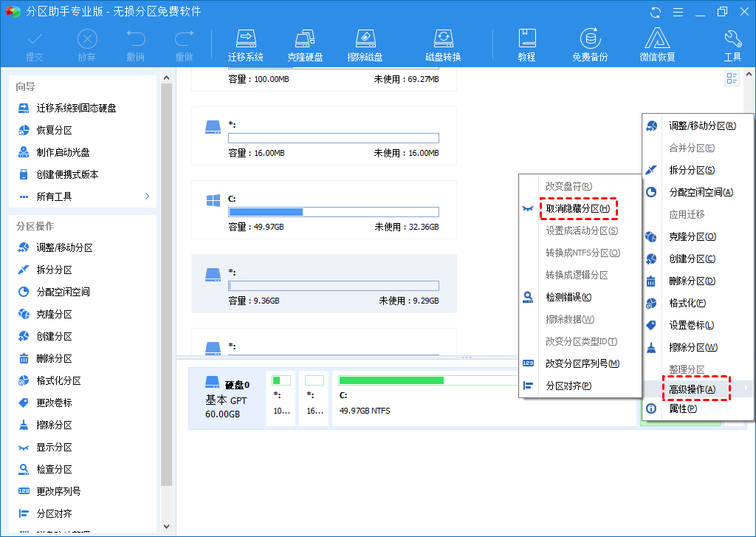
Task: Select 检测错误(K) in submenu
Action: tap(580, 297)
